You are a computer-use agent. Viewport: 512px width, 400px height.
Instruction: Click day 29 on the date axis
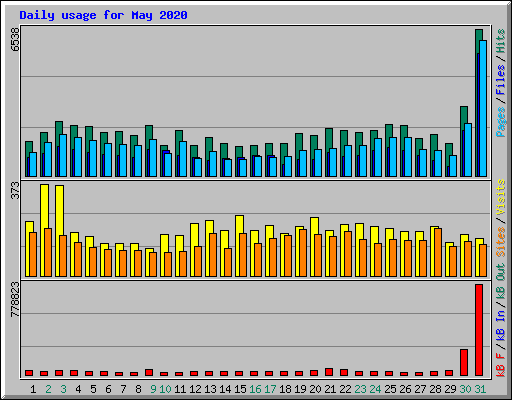(450, 389)
